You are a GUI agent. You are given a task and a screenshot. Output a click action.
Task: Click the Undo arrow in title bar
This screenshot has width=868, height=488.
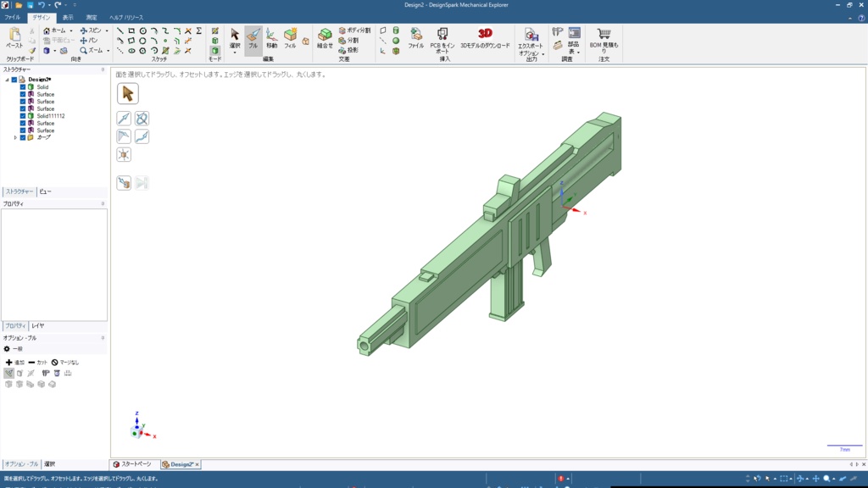(x=42, y=5)
